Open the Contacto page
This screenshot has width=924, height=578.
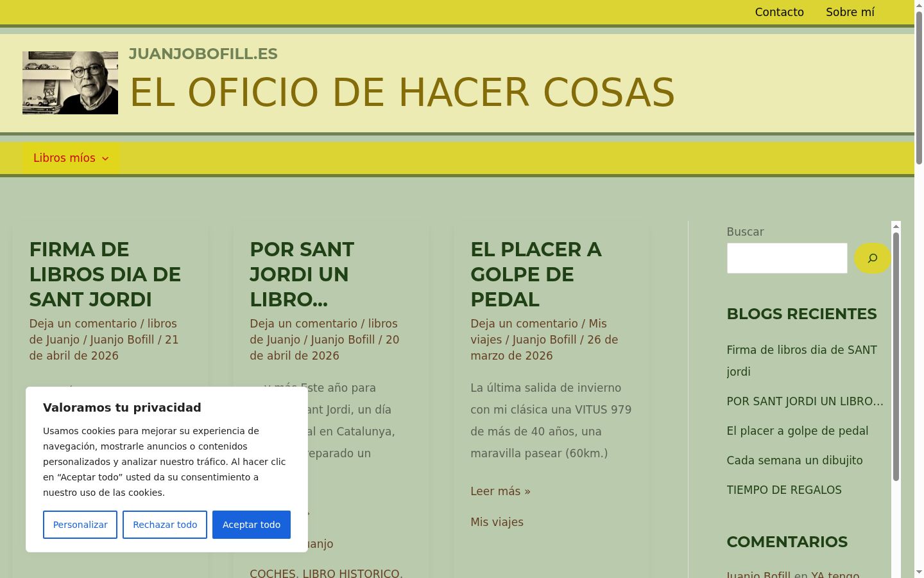[x=779, y=12]
